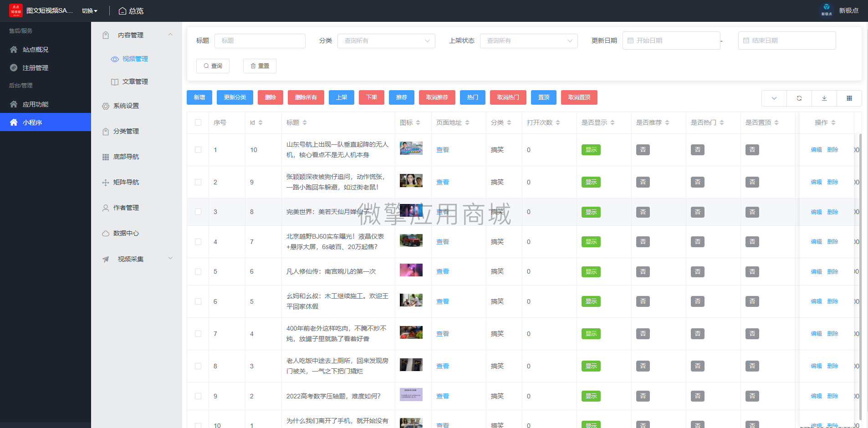
Task: Open 数据中心 menu
Action: pos(137,233)
